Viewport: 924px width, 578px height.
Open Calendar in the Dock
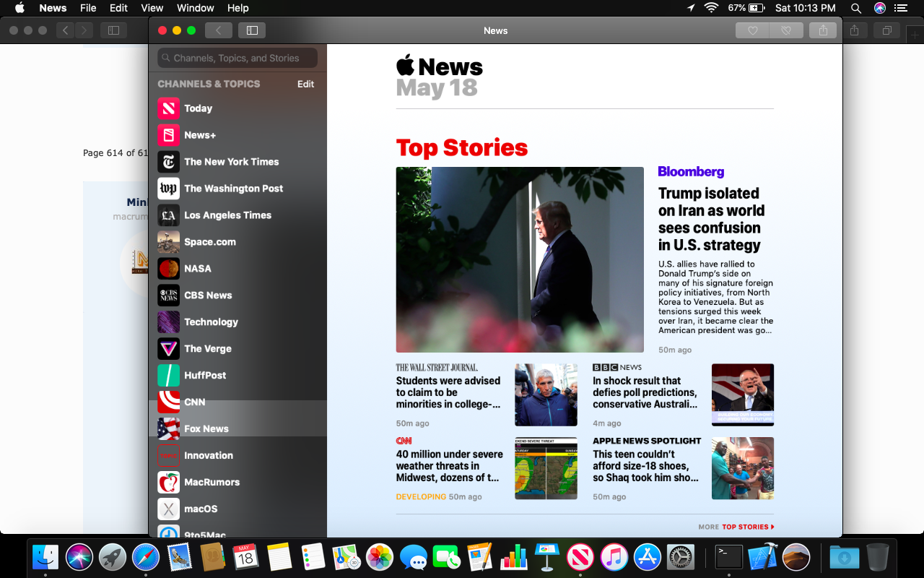pos(245,557)
